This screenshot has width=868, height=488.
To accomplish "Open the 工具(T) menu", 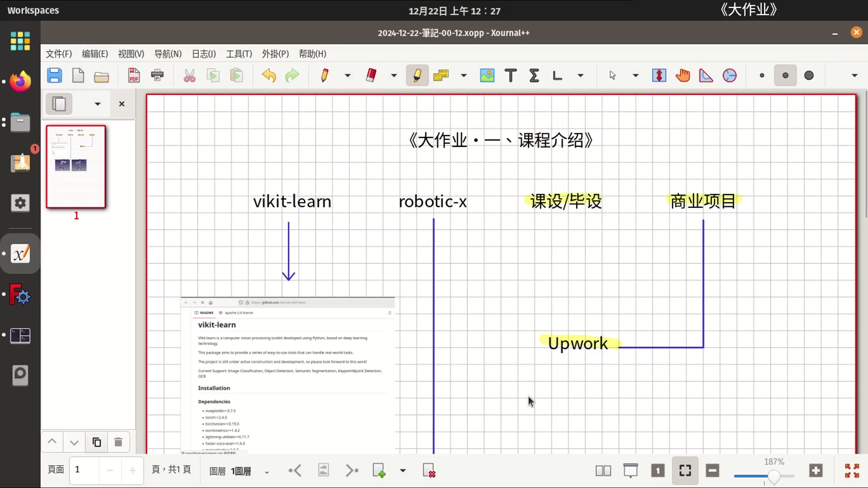I will pyautogui.click(x=239, y=54).
